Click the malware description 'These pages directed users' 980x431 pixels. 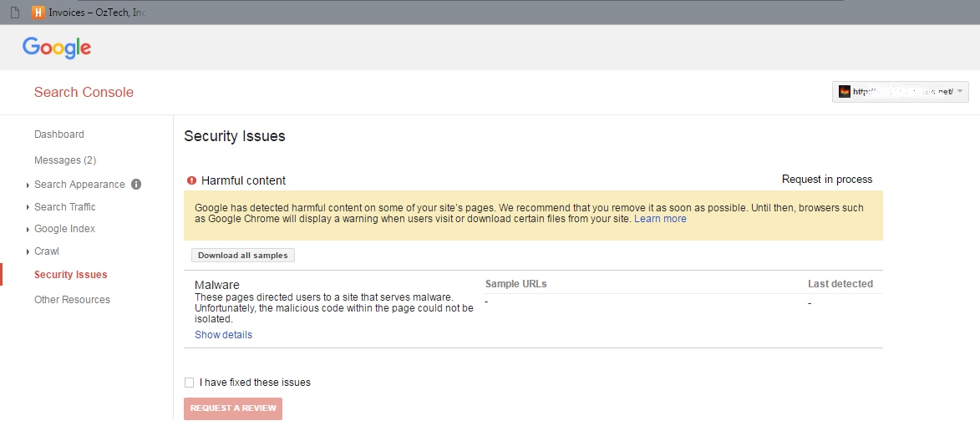[x=333, y=308]
